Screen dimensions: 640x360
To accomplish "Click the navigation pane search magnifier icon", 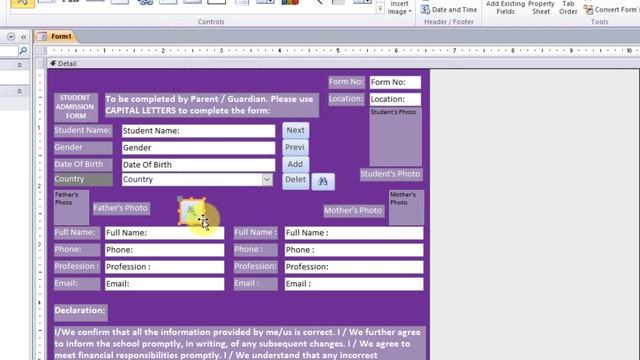I will [23, 50].
